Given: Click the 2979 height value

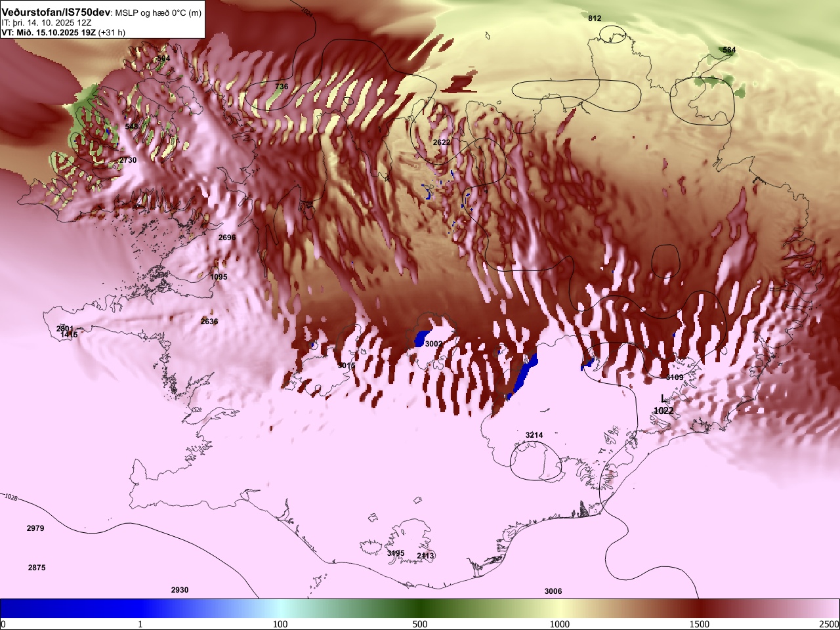Looking at the screenshot, I should pos(35,528).
